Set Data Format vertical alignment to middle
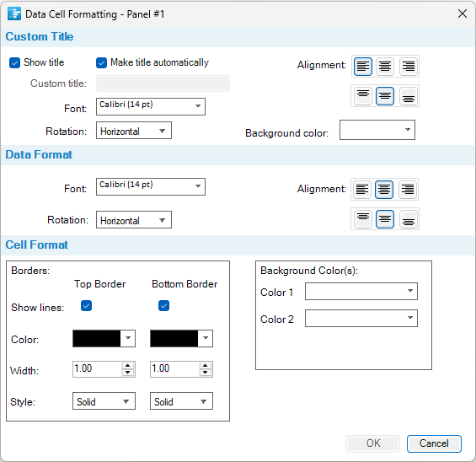This screenshot has width=476, height=462. click(x=385, y=219)
